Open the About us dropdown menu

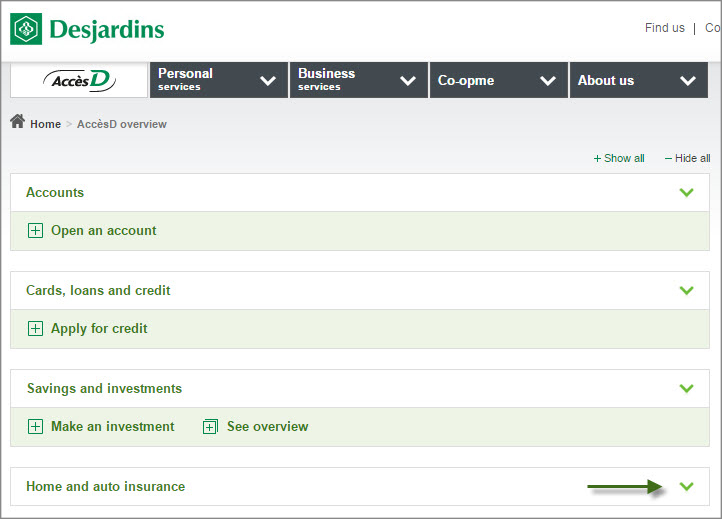638,80
